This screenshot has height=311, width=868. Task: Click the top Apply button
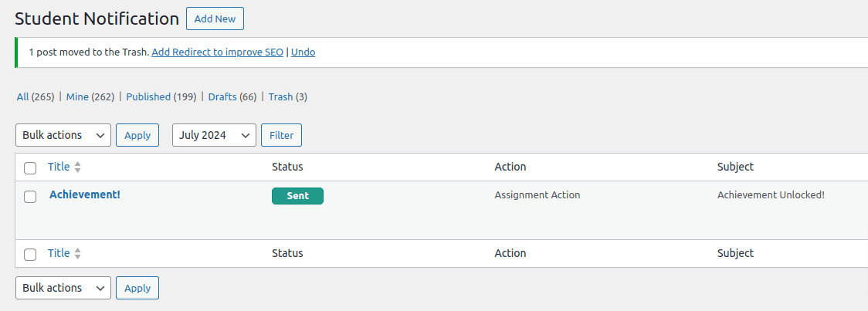click(137, 135)
